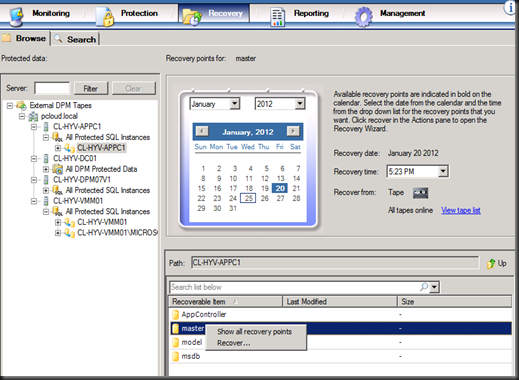Image resolution: width=519 pixels, height=380 pixels.
Task: Click the search magnifier icon
Action: [x=423, y=287]
